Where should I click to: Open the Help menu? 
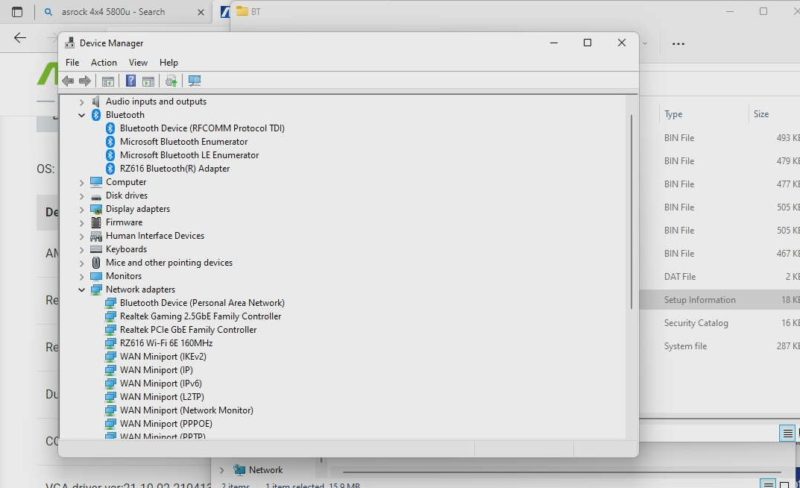click(x=168, y=62)
